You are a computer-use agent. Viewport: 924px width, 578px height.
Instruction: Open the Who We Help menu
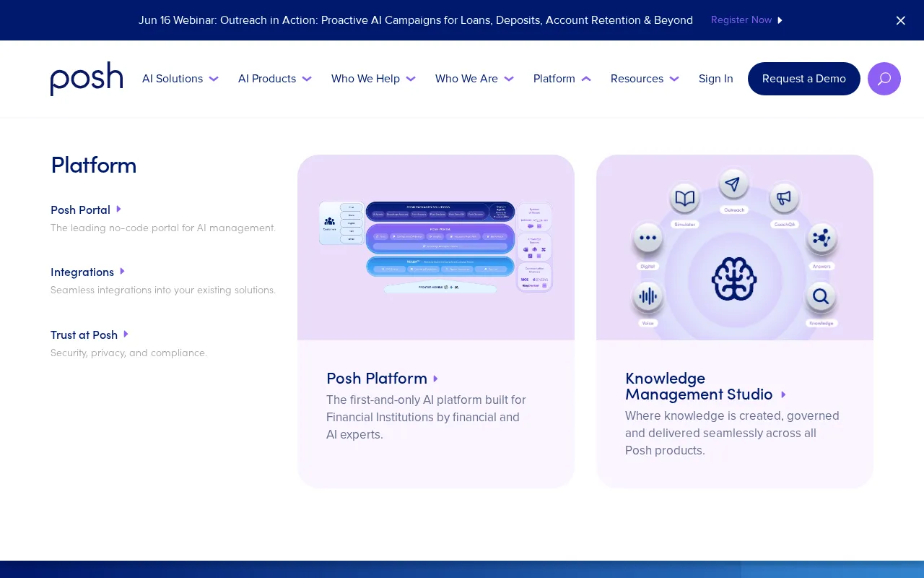pyautogui.click(x=365, y=79)
